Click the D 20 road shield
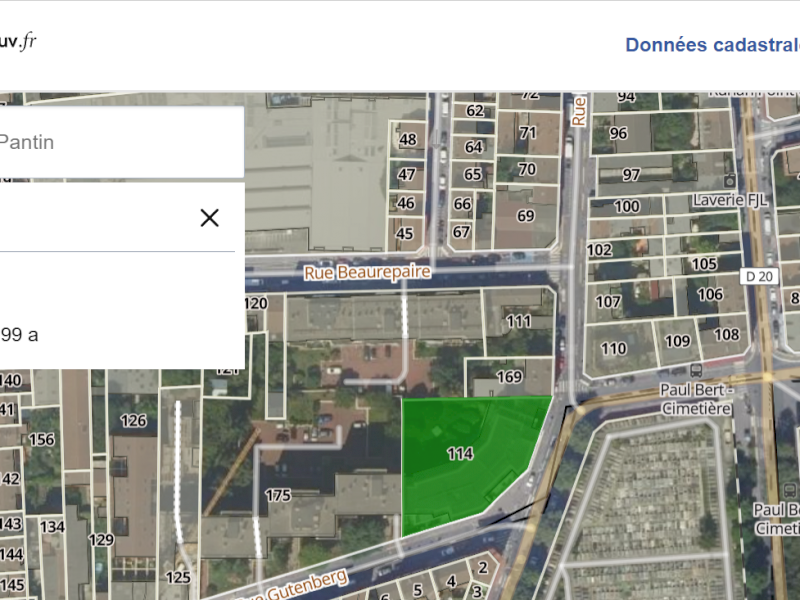800x600 pixels. pyautogui.click(x=761, y=275)
